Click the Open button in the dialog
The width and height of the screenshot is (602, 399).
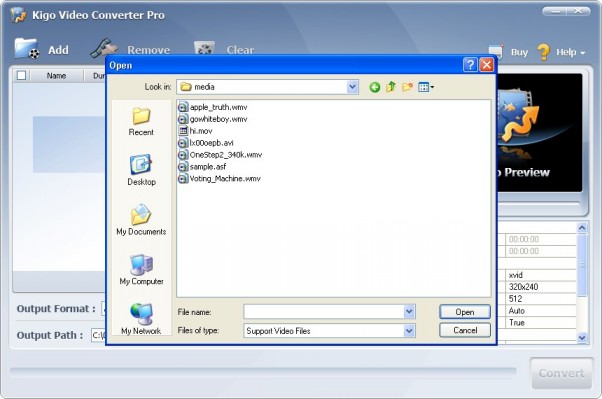click(x=465, y=312)
